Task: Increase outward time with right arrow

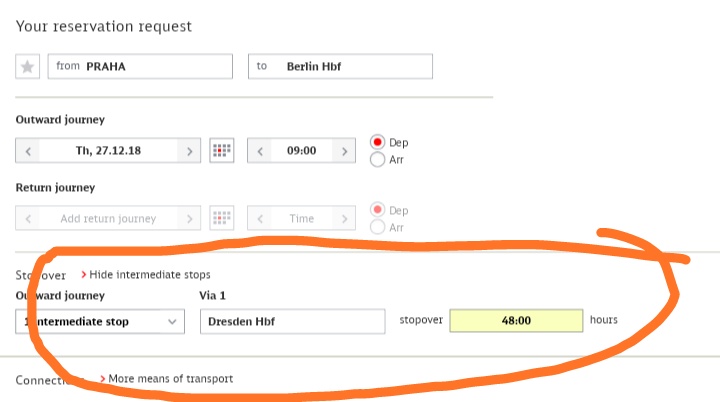Action: coord(344,151)
